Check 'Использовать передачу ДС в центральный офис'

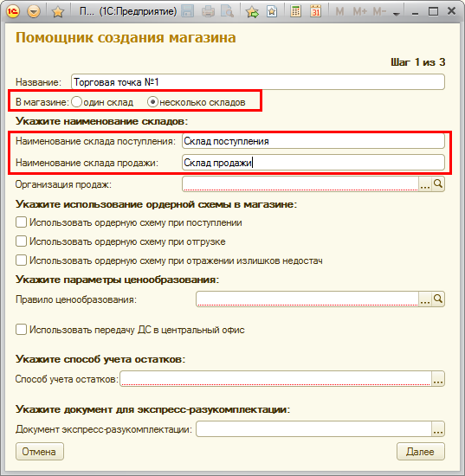(21, 330)
